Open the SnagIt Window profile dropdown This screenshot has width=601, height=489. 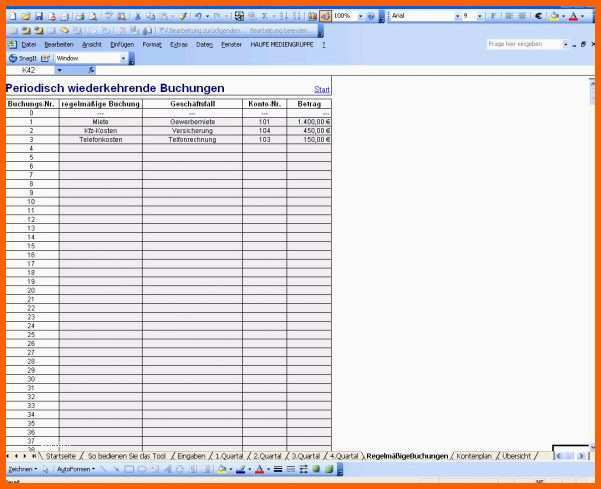pyautogui.click(x=123, y=58)
